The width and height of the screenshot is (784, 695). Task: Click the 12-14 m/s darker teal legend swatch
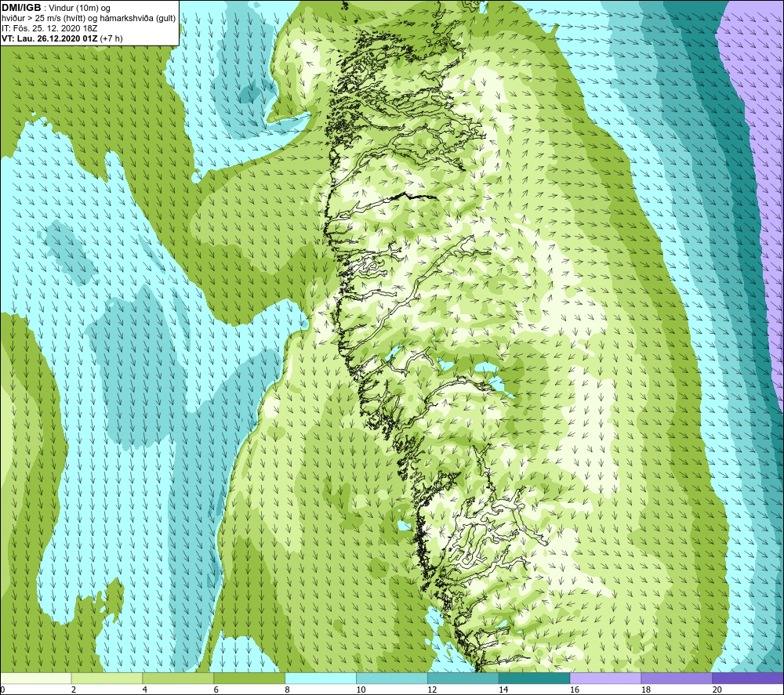coord(463,678)
